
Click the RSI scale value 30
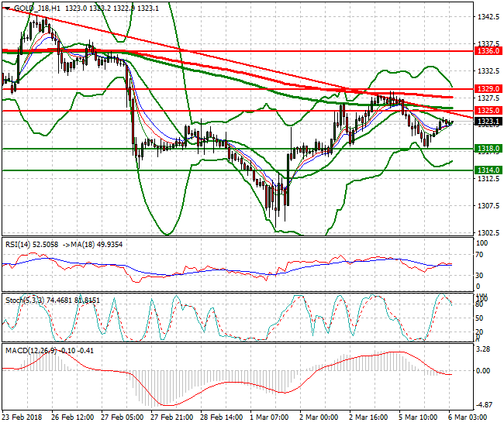click(x=479, y=276)
